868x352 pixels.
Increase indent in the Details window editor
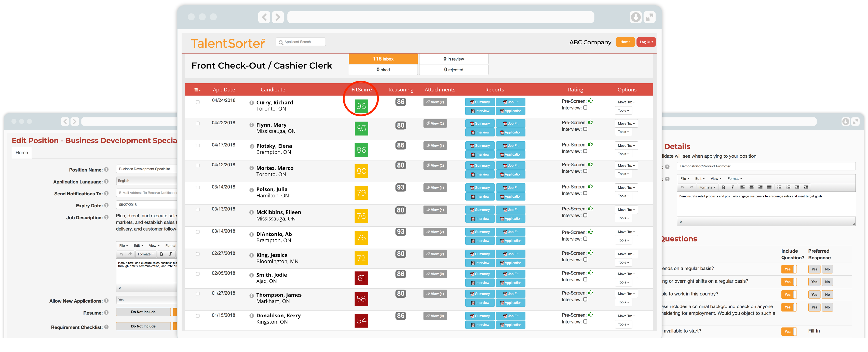[x=806, y=187]
